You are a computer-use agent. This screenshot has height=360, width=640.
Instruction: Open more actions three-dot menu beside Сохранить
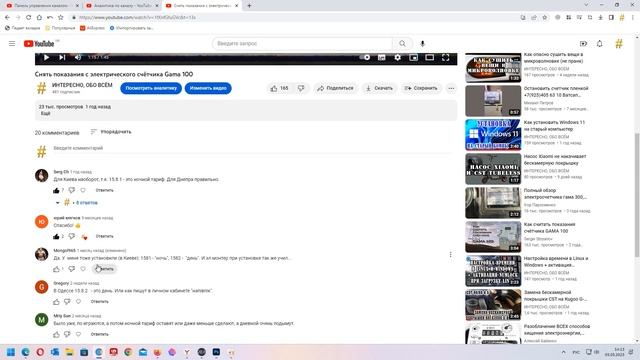[x=451, y=88]
